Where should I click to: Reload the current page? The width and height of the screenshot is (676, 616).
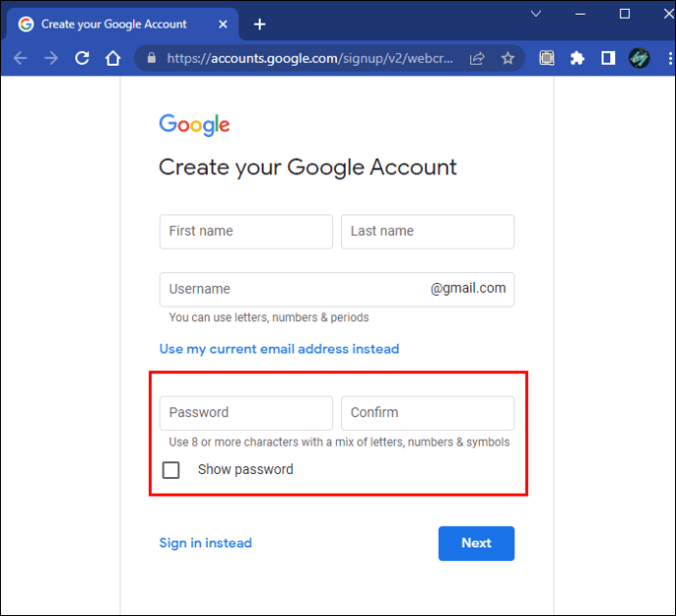[x=82, y=59]
